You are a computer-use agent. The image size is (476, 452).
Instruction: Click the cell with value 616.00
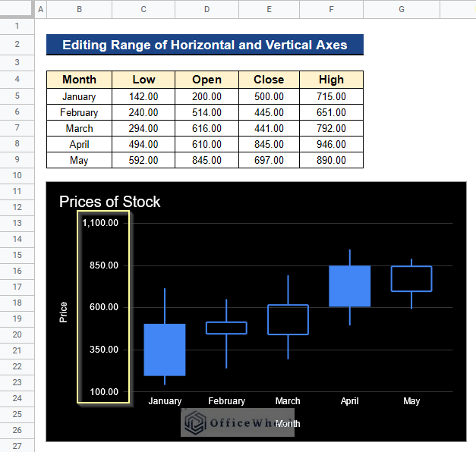[206, 128]
